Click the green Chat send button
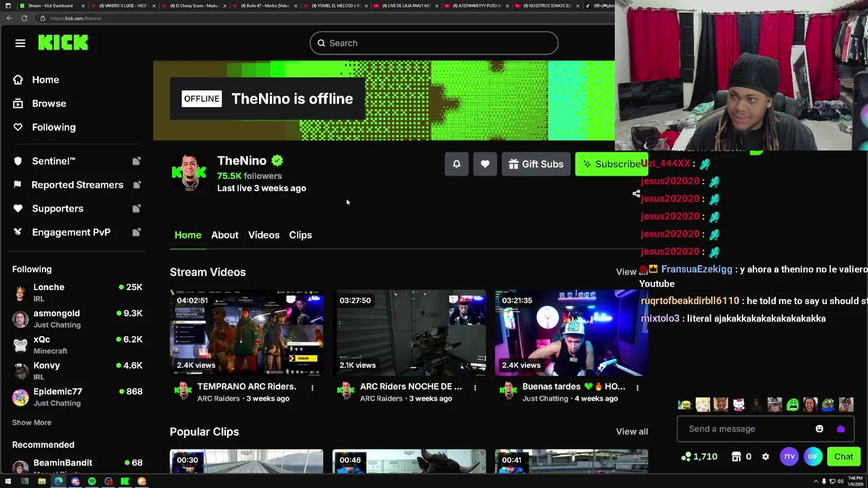The image size is (868, 488). coord(844,457)
